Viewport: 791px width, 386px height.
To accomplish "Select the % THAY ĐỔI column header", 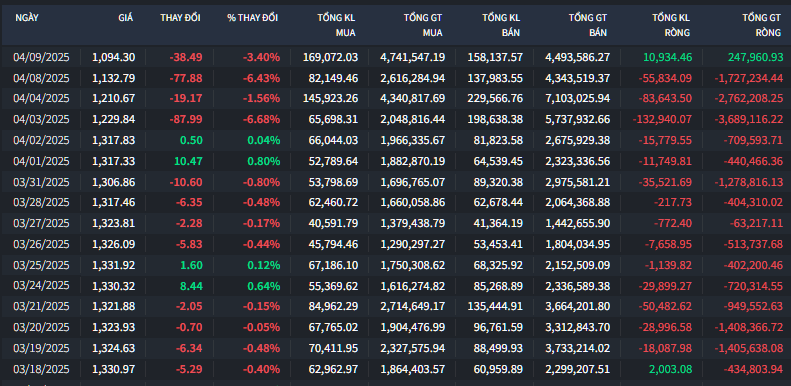I will pyautogui.click(x=252, y=18).
